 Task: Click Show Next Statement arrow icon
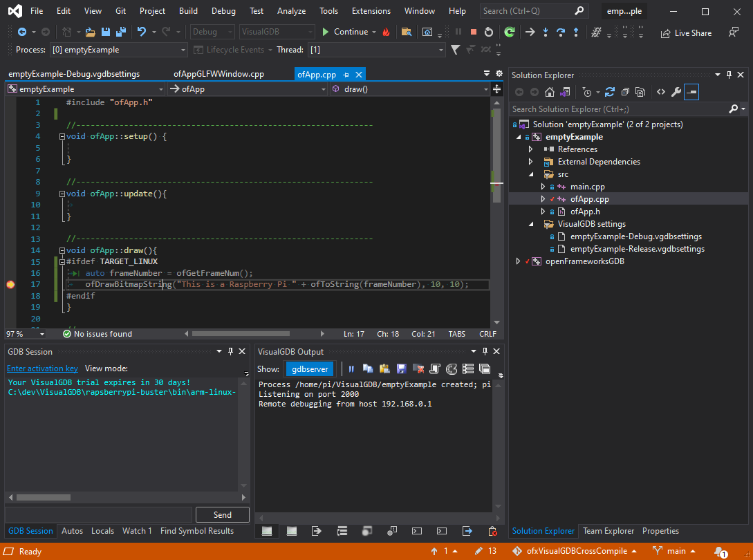click(x=530, y=32)
